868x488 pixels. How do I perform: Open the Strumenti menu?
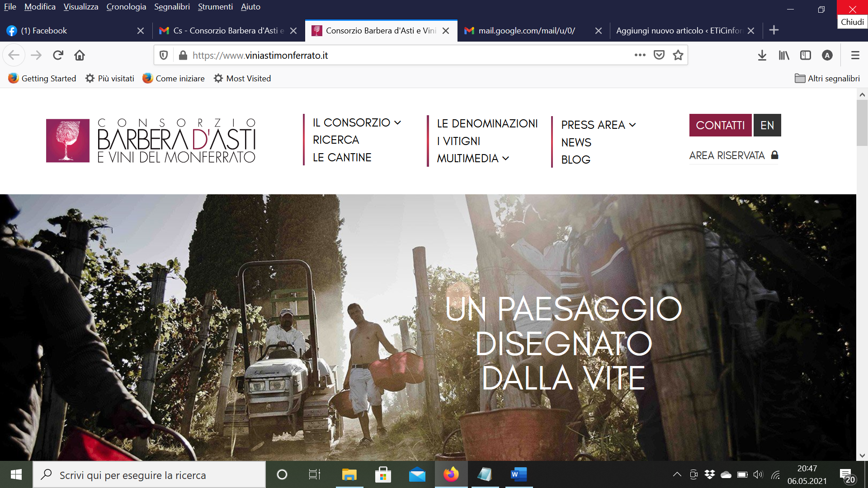point(215,7)
